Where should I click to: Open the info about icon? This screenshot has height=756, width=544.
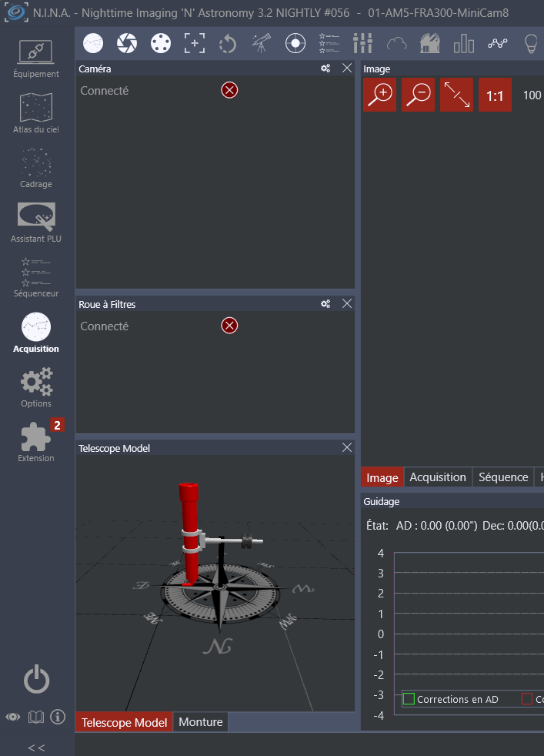[58, 717]
